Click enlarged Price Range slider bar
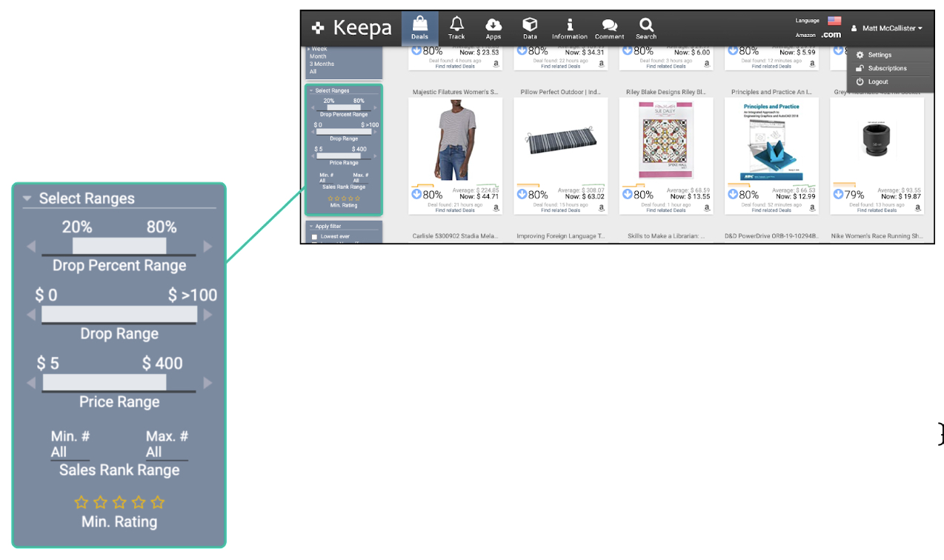The width and height of the screenshot is (944, 560). [104, 383]
